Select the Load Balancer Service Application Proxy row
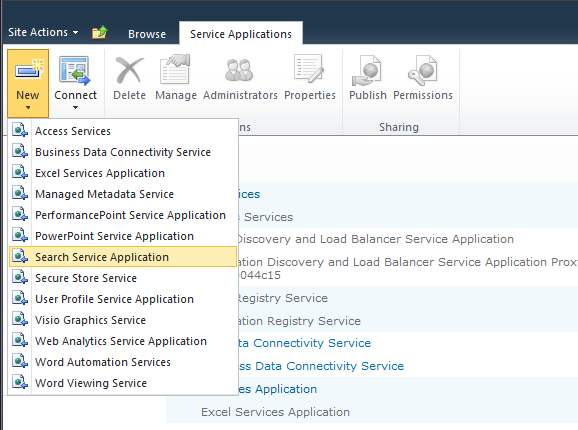This screenshot has height=430, width=578. (408, 268)
